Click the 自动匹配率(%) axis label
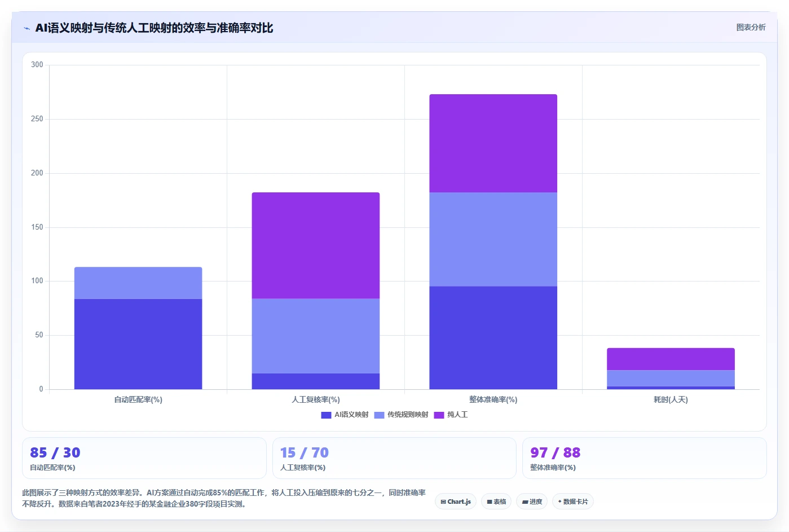789x532 pixels. (x=138, y=399)
